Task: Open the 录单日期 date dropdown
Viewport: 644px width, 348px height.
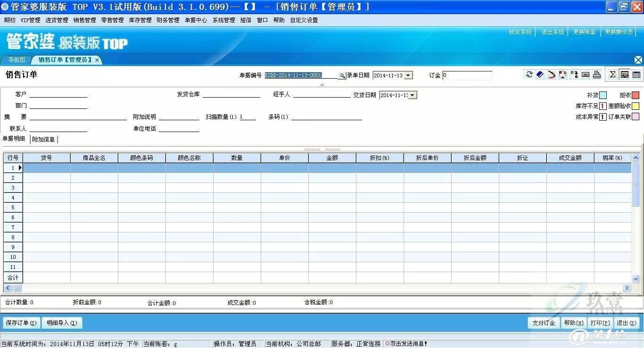Action: [408, 75]
